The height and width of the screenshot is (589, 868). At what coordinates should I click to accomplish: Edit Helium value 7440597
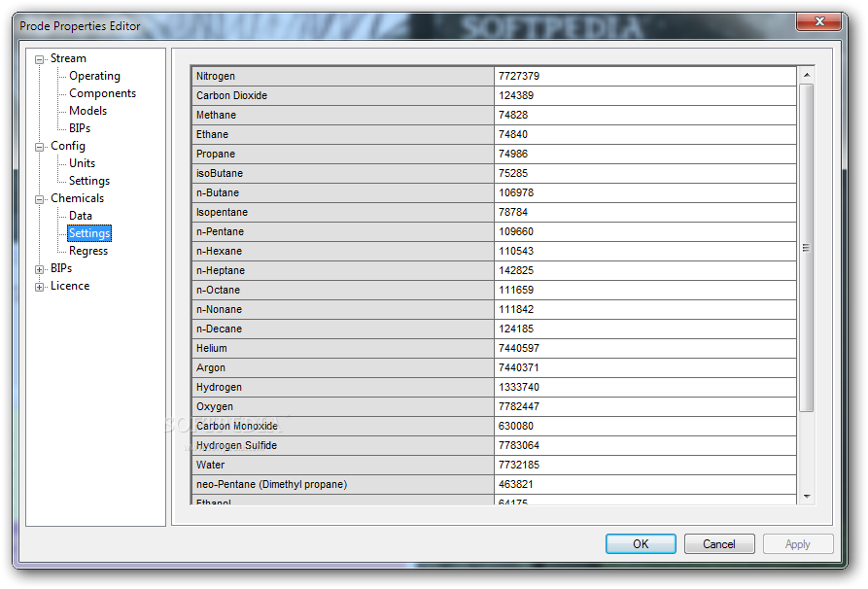pos(644,348)
